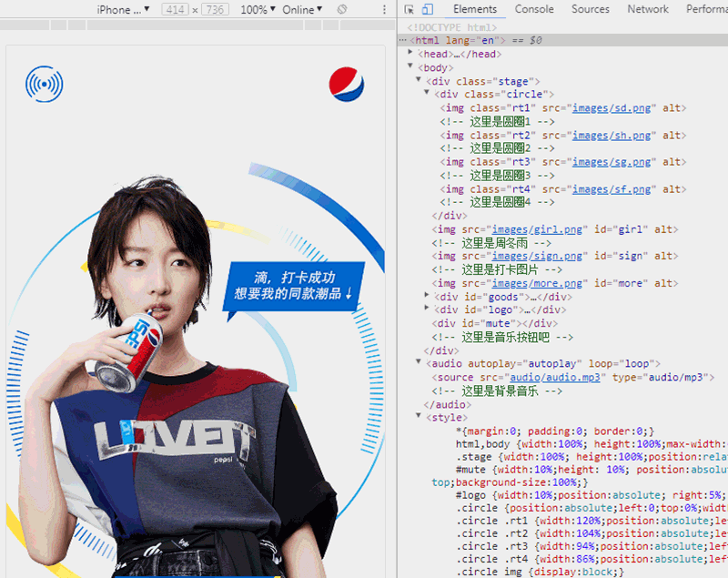Image resolution: width=728 pixels, height=578 pixels.
Task: Select the comment 这里是圆圈1
Action: (497, 122)
